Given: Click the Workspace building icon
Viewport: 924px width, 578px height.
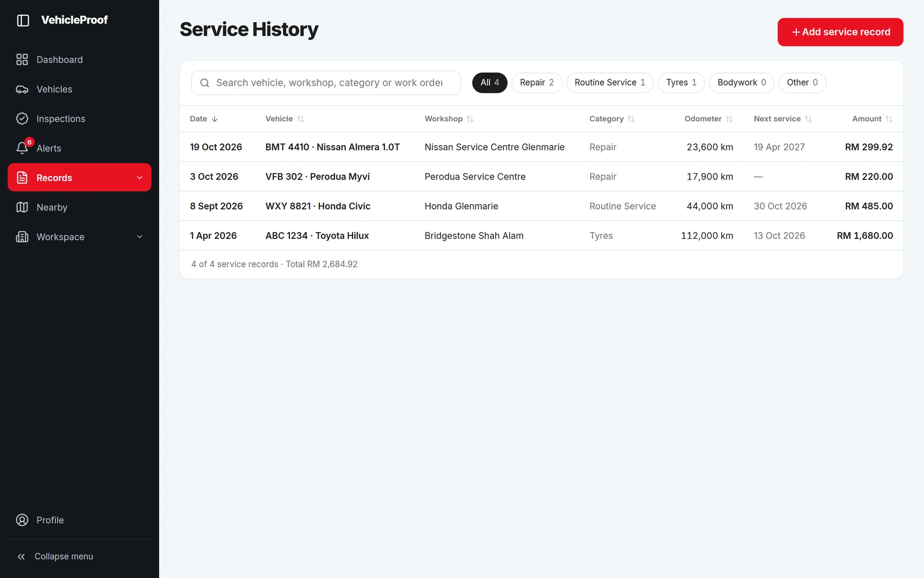Looking at the screenshot, I should tap(22, 237).
